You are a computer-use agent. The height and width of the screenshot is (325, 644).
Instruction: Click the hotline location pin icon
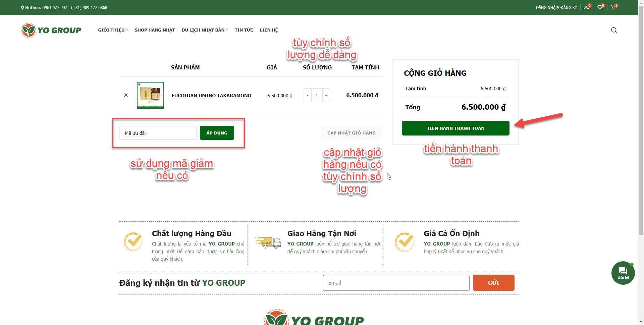(22, 7)
